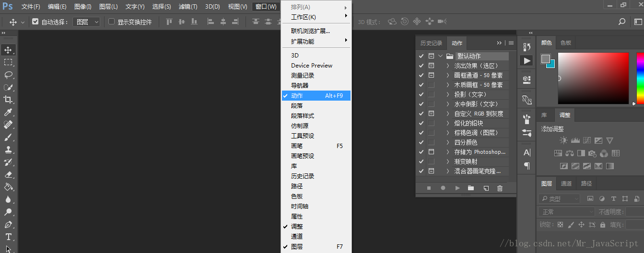The height and width of the screenshot is (253, 644).
Task: Click the lock transparent pixels icon
Action: pyautogui.click(x=560, y=225)
